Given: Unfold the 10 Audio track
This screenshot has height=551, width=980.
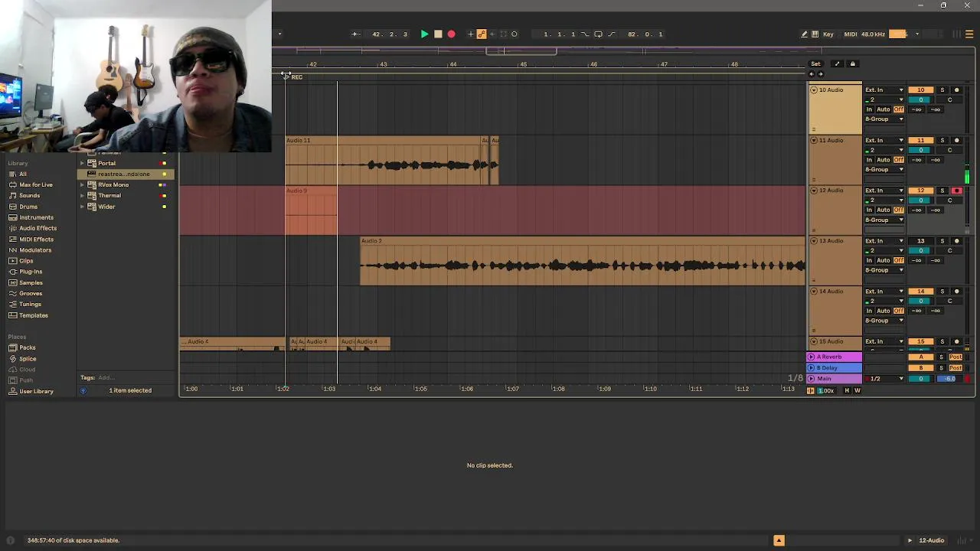Looking at the screenshot, I should click(814, 90).
